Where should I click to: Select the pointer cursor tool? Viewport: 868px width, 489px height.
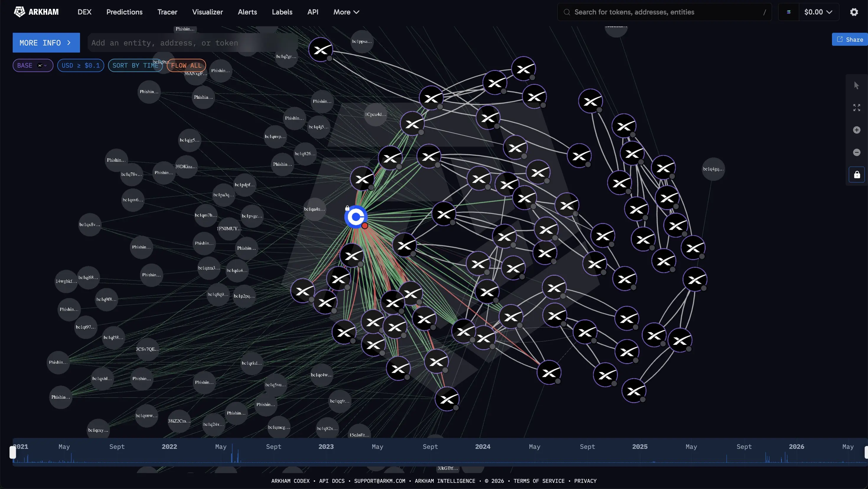(x=856, y=86)
